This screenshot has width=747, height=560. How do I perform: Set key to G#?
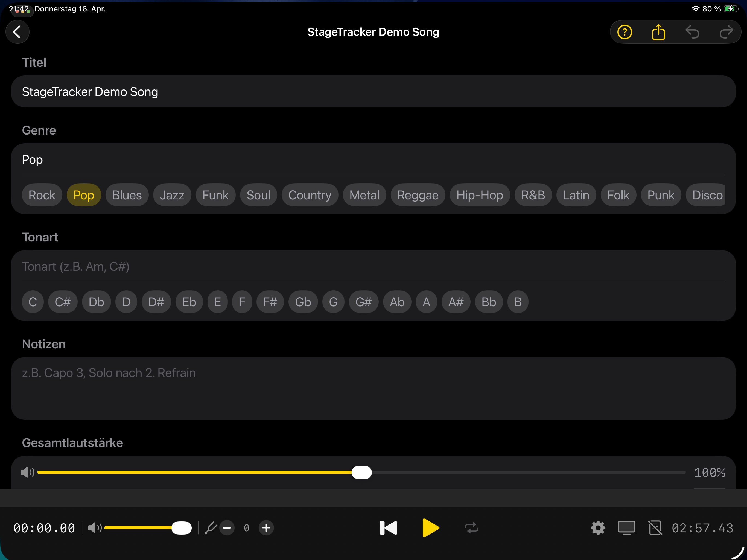tap(364, 302)
